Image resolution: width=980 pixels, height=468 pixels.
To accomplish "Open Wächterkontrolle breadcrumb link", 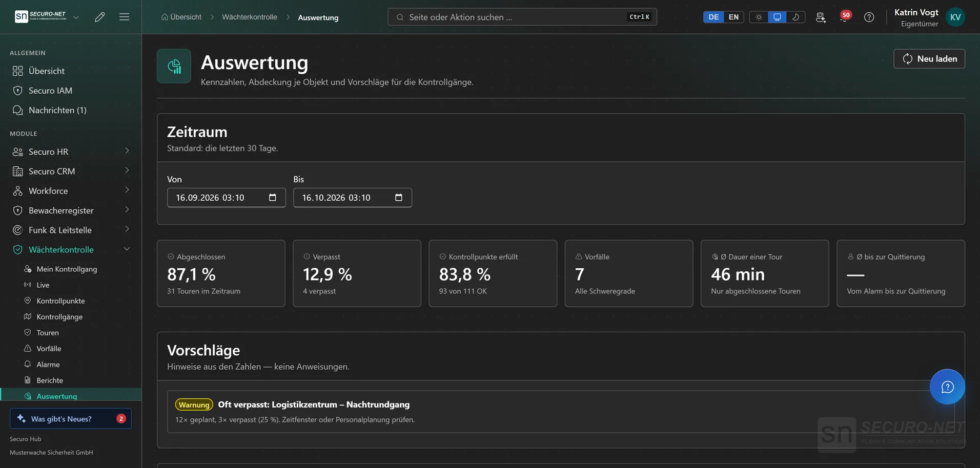I will coord(250,17).
